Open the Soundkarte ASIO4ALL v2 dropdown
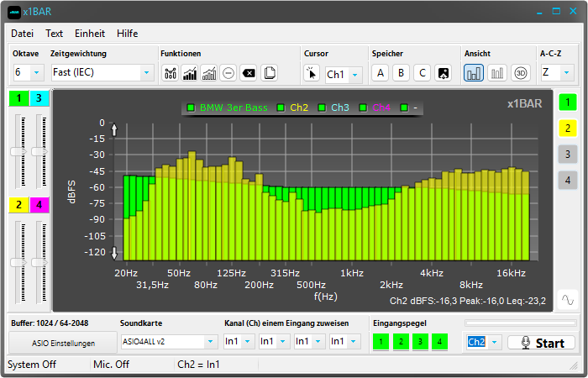The height and width of the screenshot is (378, 588). tap(169, 342)
